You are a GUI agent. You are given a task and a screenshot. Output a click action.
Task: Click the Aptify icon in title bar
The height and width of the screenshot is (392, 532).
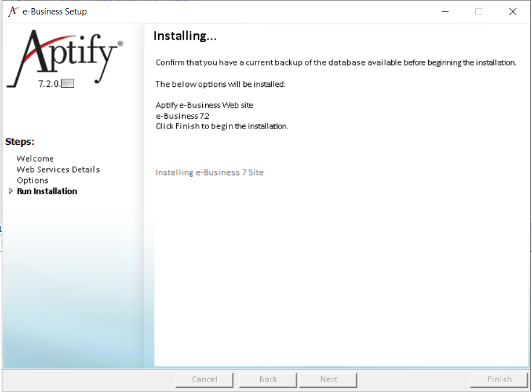click(x=13, y=11)
